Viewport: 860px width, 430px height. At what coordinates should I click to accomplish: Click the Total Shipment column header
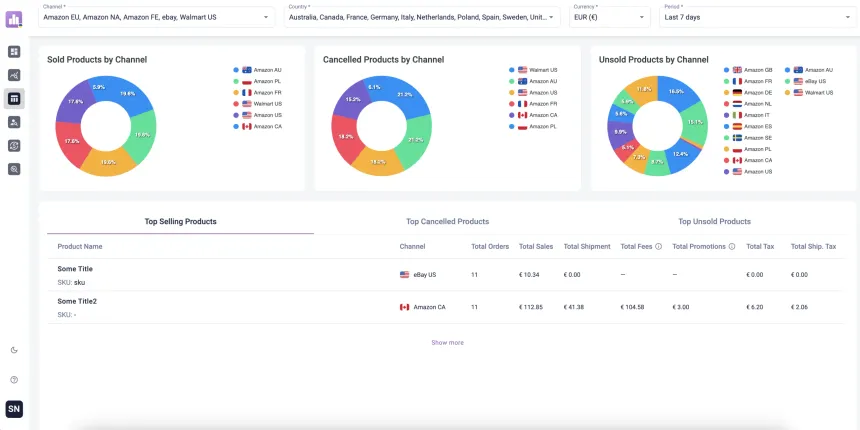click(587, 247)
